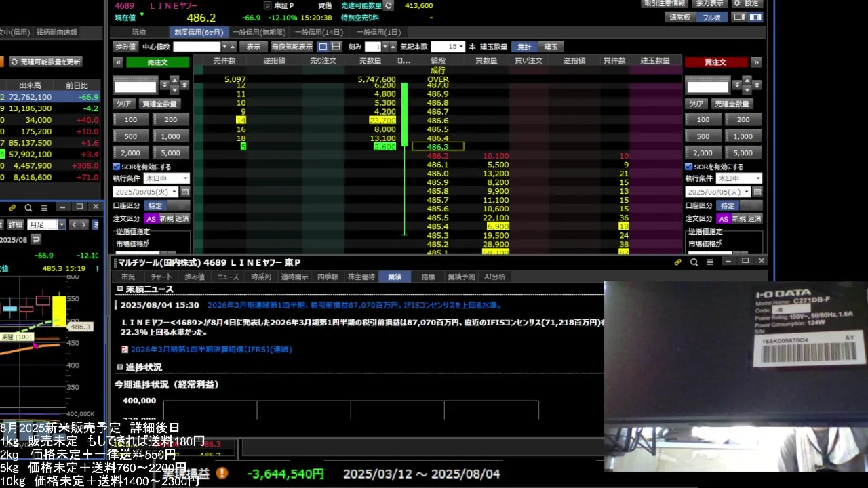Viewport: 868px width, 488px height.
Task: Refresh the 売建可能数量 value with the reload icon
Action: pyautogui.click(x=388, y=5)
